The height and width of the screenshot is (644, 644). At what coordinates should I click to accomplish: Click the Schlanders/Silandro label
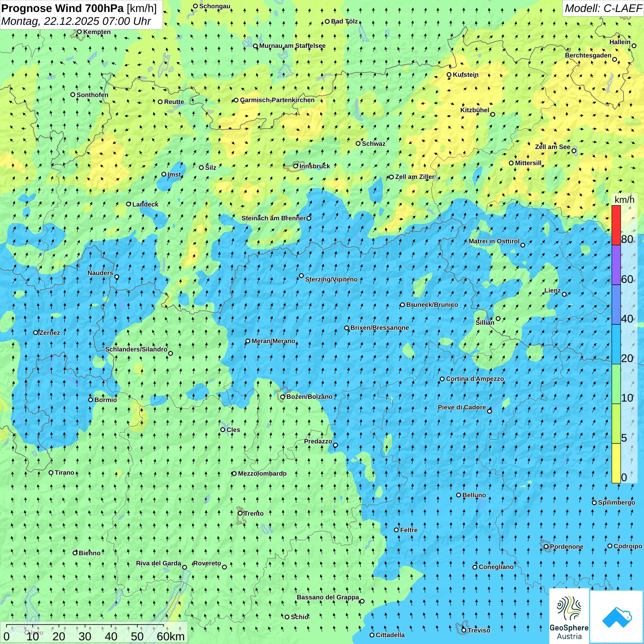click(136, 349)
